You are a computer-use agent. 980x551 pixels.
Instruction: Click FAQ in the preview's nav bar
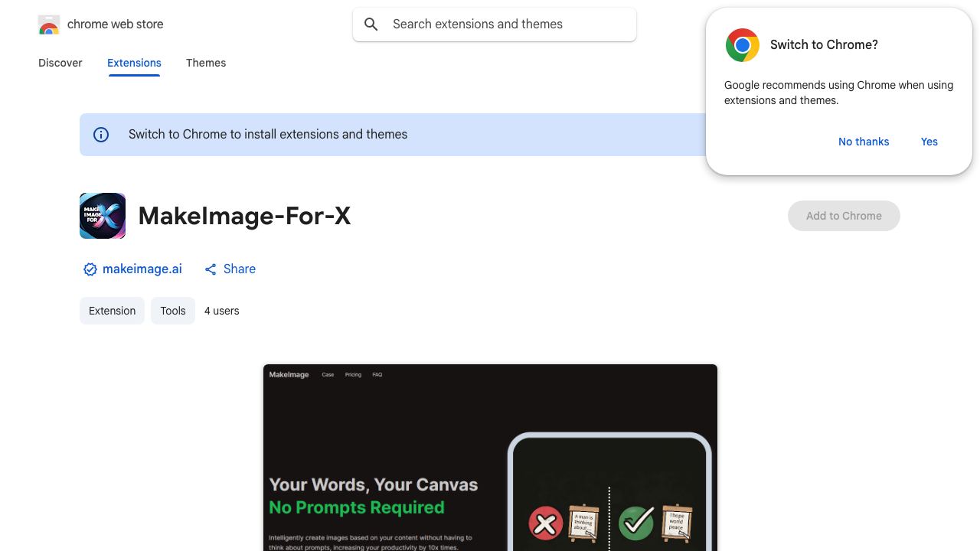coord(377,375)
